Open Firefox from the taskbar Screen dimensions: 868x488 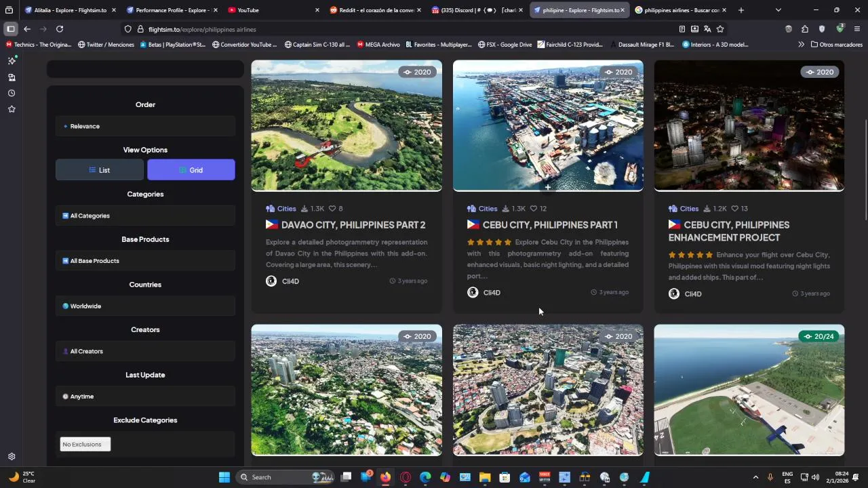[385, 477]
